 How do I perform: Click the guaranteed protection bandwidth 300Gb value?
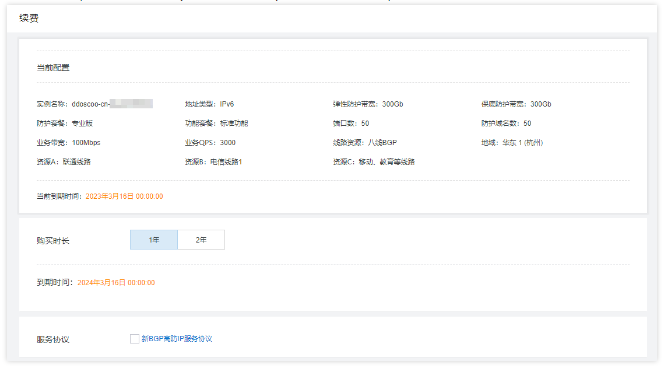[541, 104]
